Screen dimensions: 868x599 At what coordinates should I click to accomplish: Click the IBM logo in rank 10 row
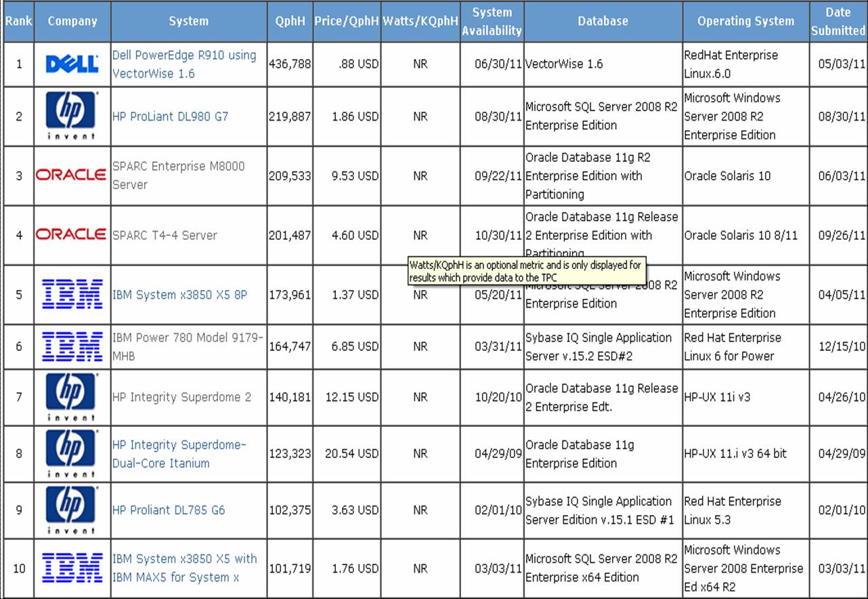72,568
